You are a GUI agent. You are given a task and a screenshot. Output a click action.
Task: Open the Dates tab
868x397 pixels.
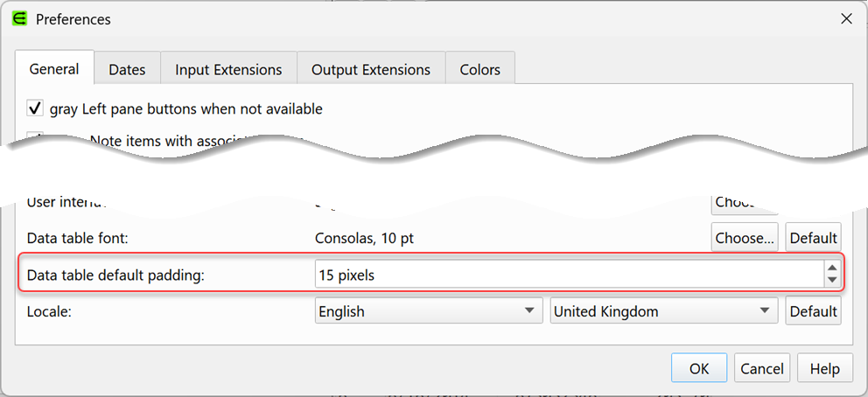(127, 70)
